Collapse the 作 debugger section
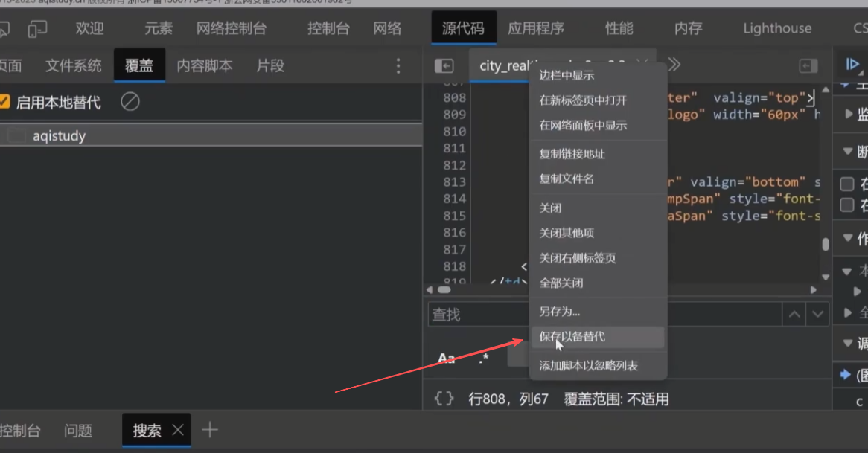This screenshot has width=868, height=453. coord(847,238)
